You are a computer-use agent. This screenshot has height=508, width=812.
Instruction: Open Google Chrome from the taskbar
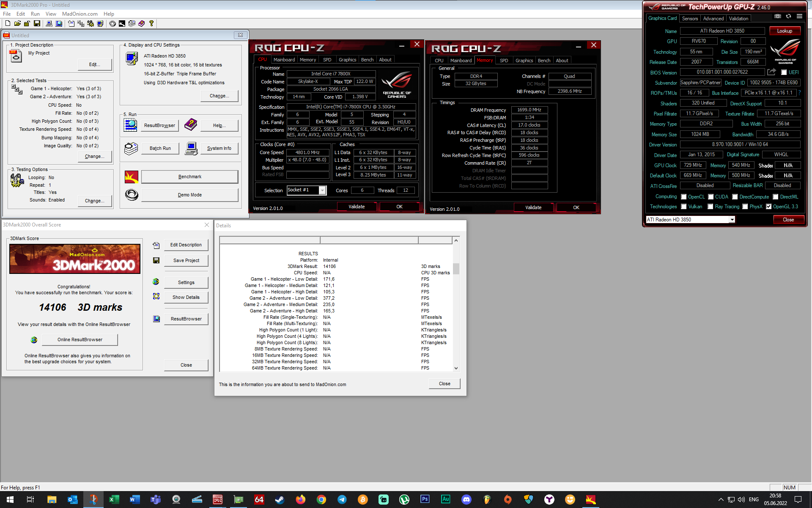[x=321, y=500]
